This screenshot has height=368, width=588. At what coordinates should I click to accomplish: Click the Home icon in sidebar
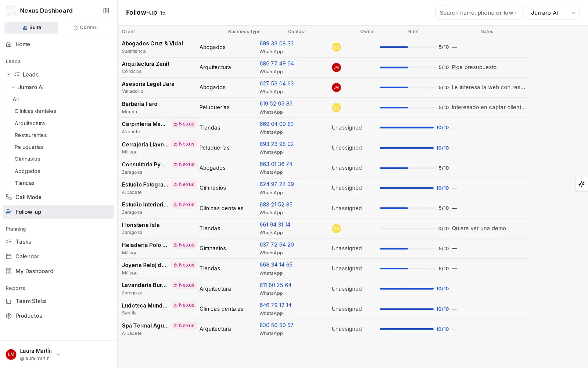point(9,44)
